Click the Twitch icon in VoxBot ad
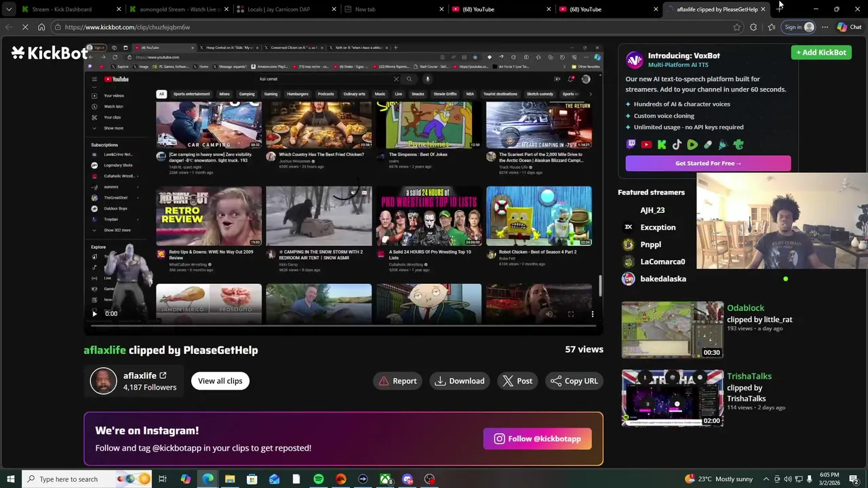Image resolution: width=868 pixels, height=488 pixels. click(x=631, y=144)
